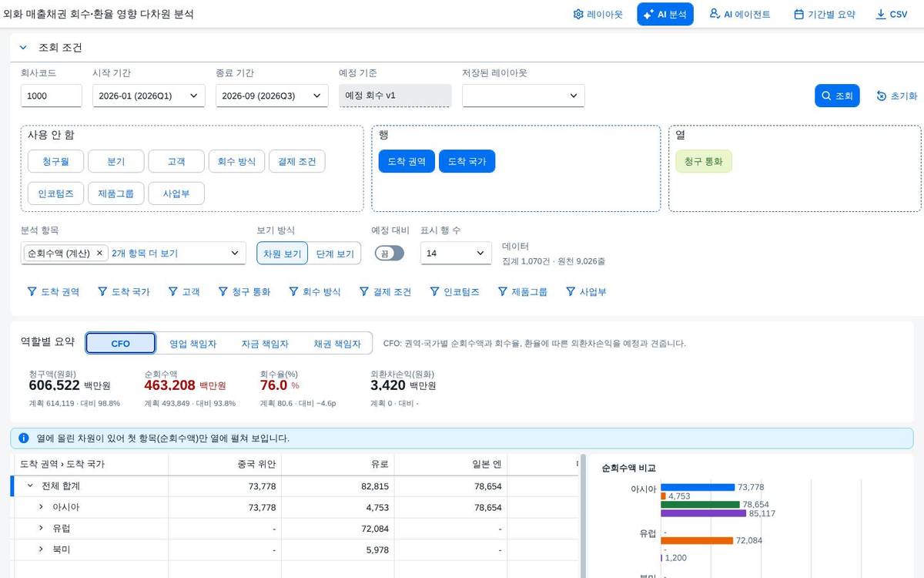Viewport: 924px width, 578px height.
Task: Open the 도착 권역 filter funnel
Action: [x=32, y=292]
